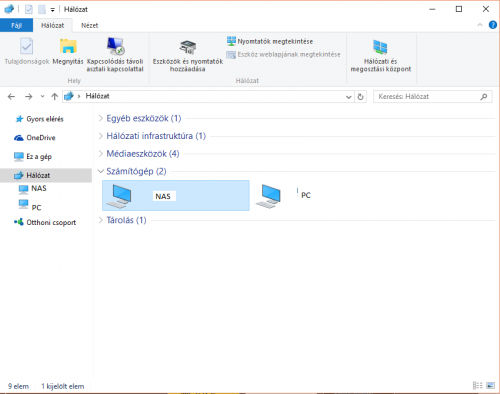Click the '1 kijelölt elem' status text
The height and width of the screenshot is (394, 500).
coord(63,386)
